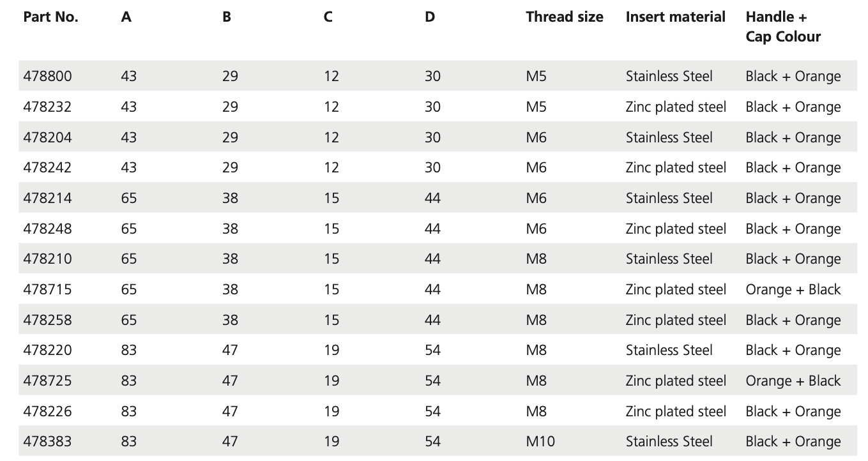Select part number 478204
The height and width of the screenshot is (461, 868).
click(x=48, y=138)
